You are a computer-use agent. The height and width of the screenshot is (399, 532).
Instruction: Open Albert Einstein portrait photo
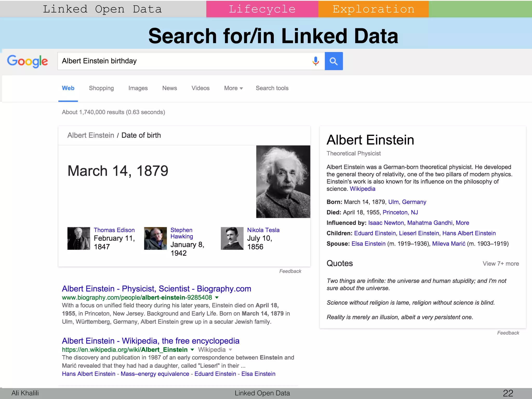pos(283,182)
